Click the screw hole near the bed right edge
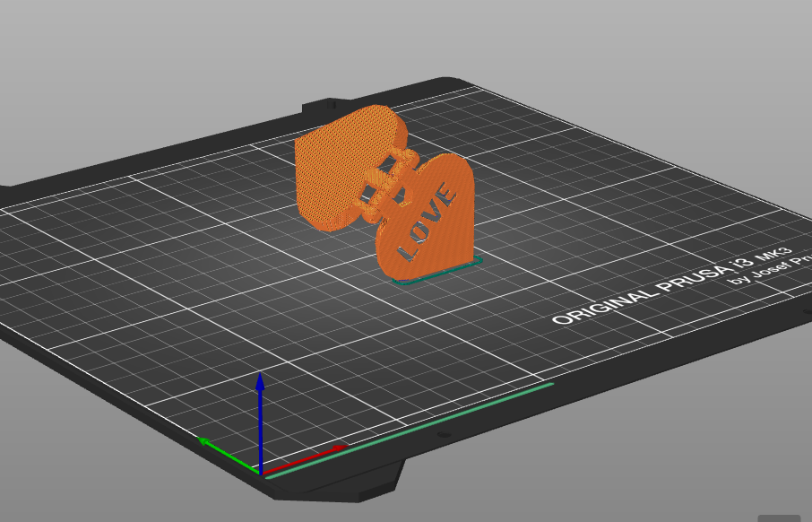 [807, 311]
